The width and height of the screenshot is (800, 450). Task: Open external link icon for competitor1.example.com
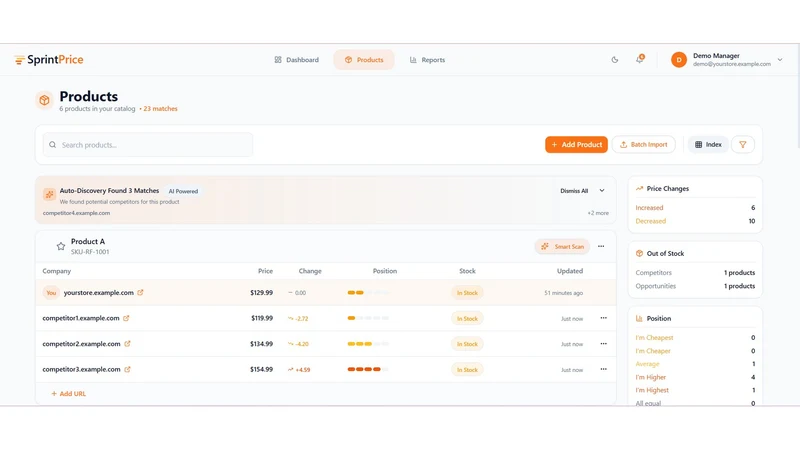tap(126, 318)
